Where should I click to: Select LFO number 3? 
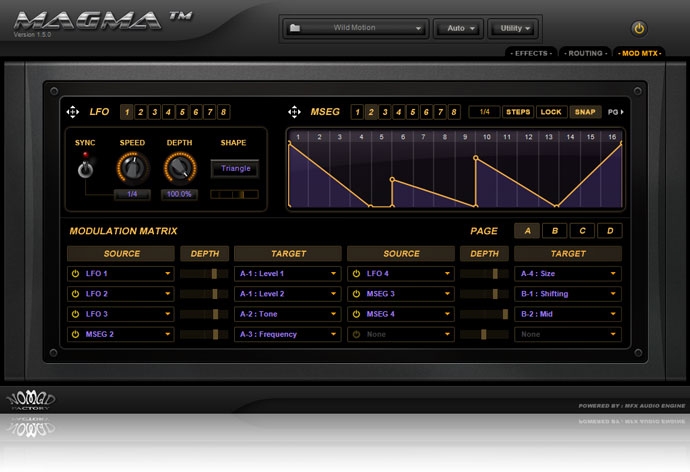(154, 112)
